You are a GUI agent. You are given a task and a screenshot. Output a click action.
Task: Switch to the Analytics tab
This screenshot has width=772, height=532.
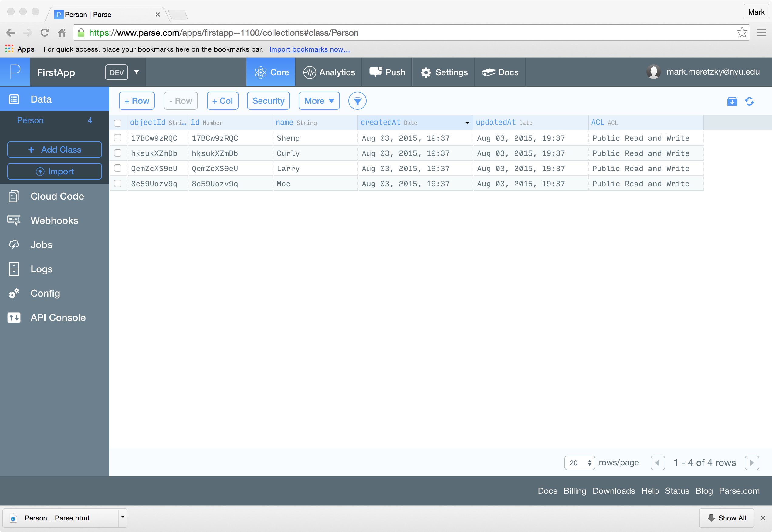[329, 72]
